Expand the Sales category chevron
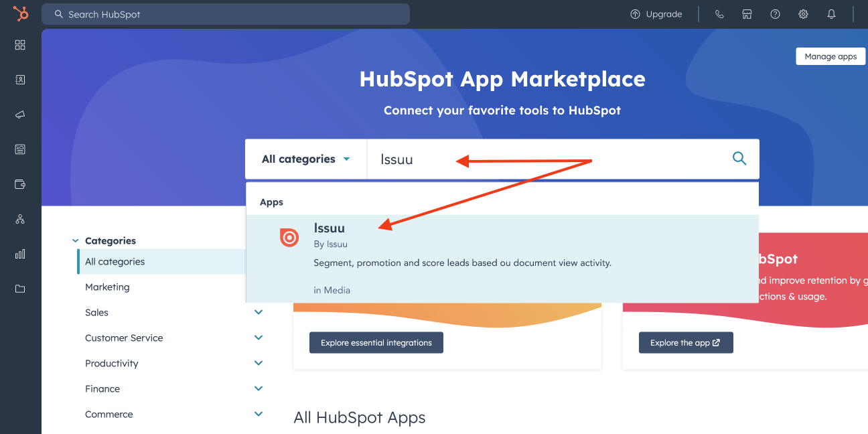 point(259,312)
